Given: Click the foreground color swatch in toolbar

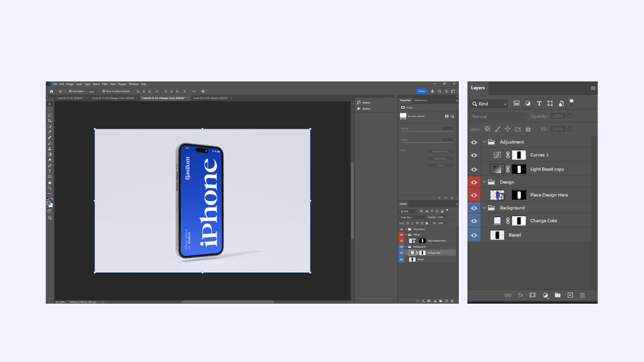Looking at the screenshot, I should tap(49, 204).
